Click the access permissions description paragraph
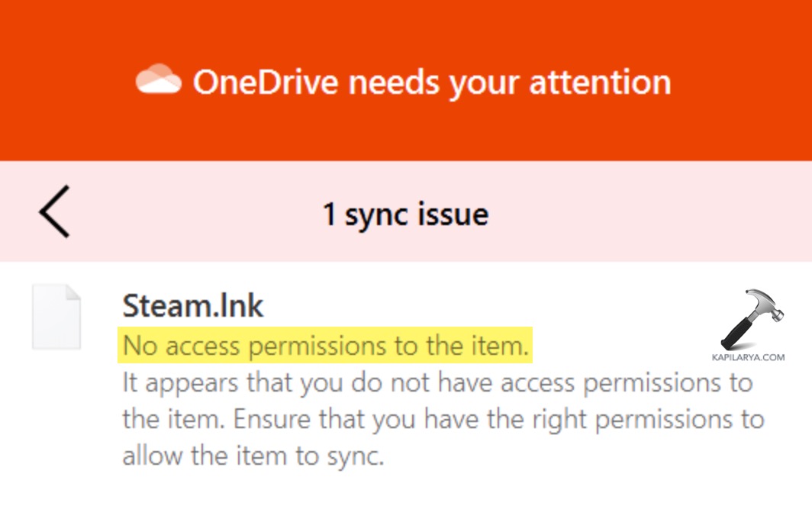Image resolution: width=812 pixels, height=519 pixels. tap(443, 418)
